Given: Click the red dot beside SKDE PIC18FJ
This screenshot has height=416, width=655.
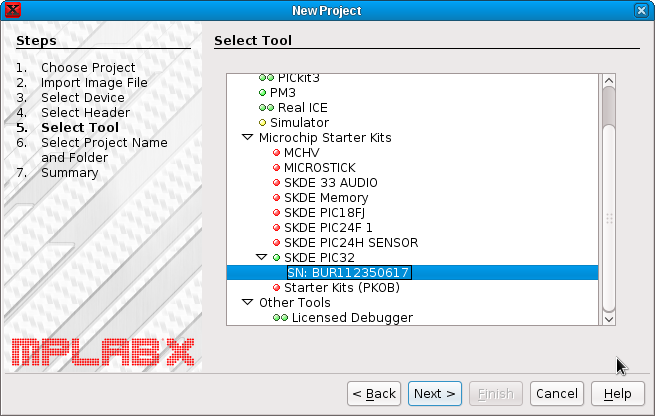Looking at the screenshot, I should 276,213.
